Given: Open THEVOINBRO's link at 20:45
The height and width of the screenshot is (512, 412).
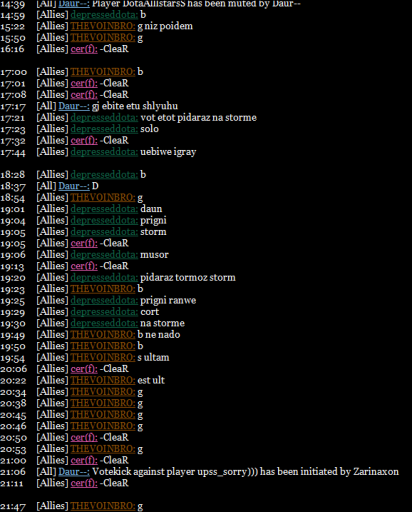Looking at the screenshot, I should click(x=103, y=415).
